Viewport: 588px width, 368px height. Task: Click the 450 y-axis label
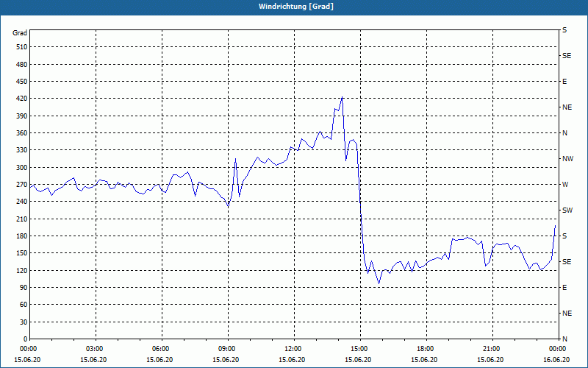coord(22,82)
